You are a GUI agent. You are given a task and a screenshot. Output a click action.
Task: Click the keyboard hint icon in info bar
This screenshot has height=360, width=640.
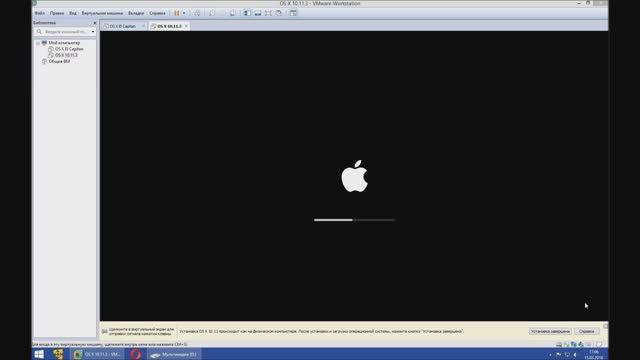point(104,331)
